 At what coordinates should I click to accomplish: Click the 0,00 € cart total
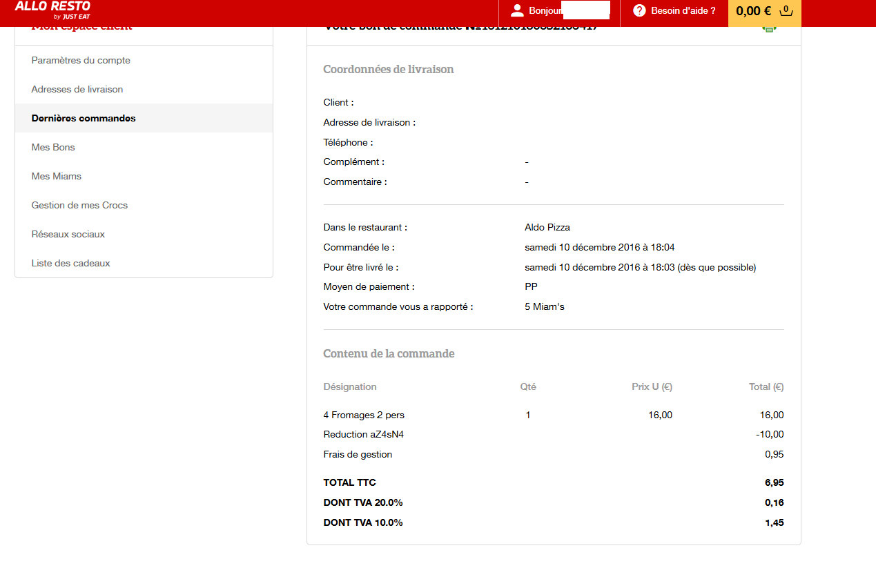(x=754, y=10)
